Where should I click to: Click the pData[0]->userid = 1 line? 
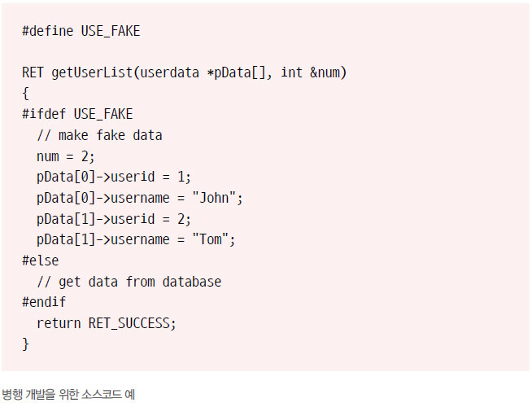(x=114, y=177)
